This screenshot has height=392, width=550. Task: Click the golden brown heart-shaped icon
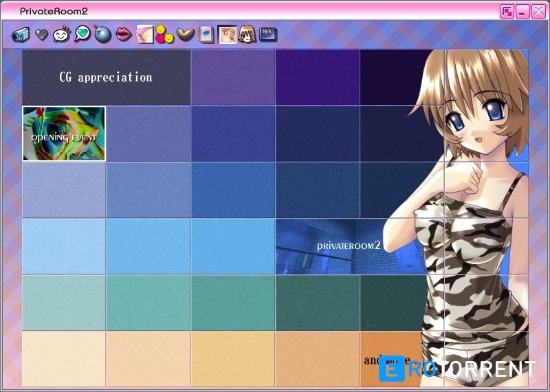coord(185,34)
